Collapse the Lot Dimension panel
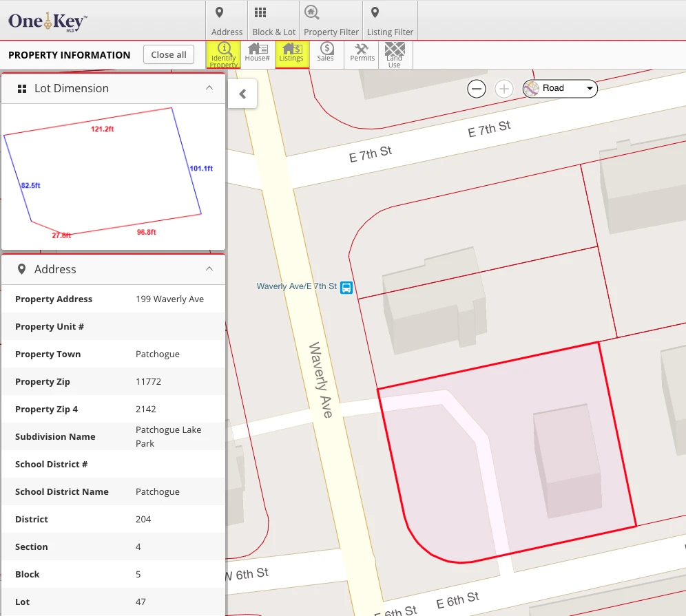The image size is (686, 616). [x=209, y=88]
